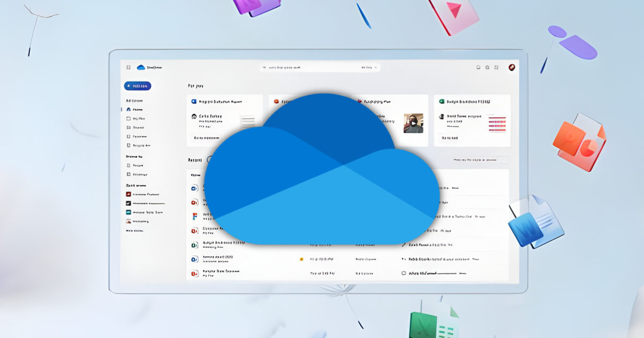This screenshot has height=338, width=644.
Task: Click the button at bottom of Word card
Action: [206, 138]
